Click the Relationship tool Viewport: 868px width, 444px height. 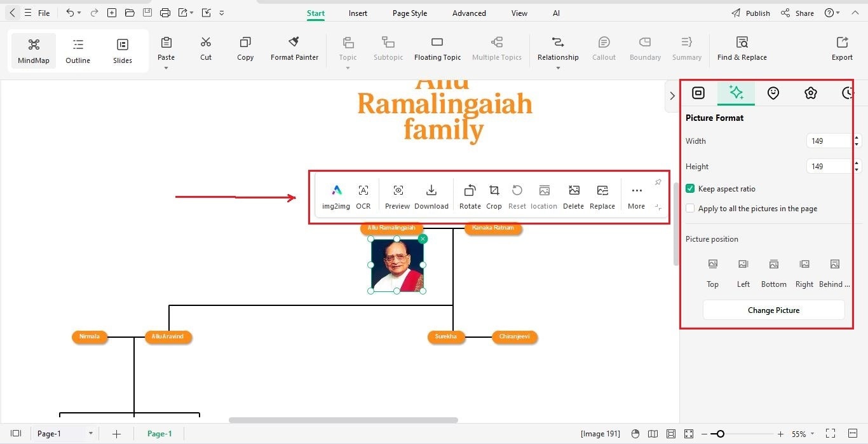coord(558,48)
